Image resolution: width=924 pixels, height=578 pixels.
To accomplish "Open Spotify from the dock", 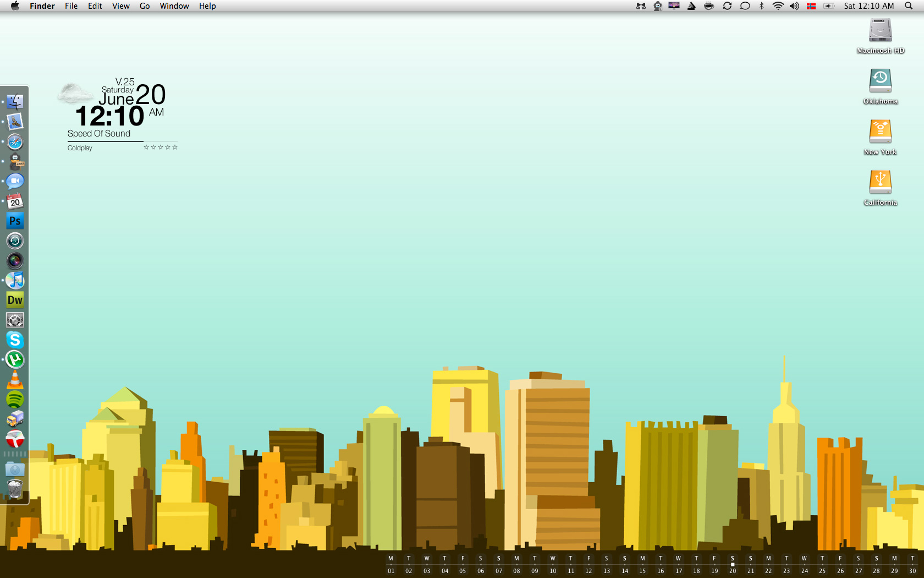I will pos(15,400).
